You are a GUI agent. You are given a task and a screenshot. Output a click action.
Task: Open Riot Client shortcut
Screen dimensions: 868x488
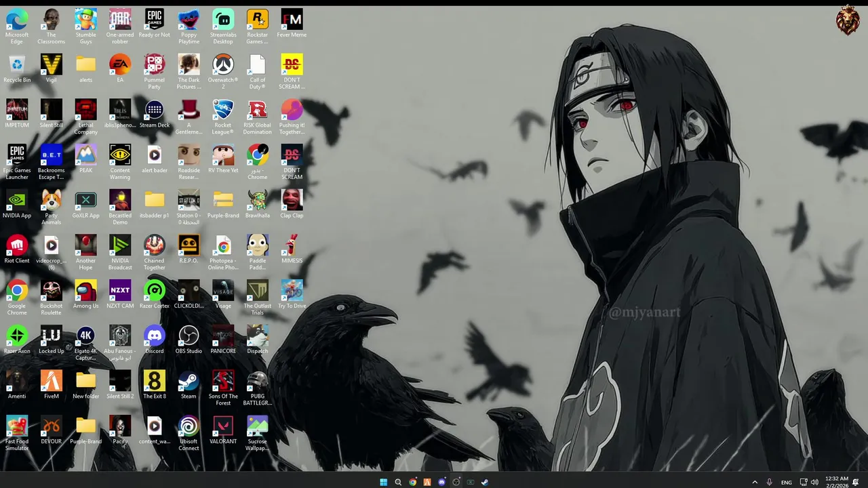(17, 249)
